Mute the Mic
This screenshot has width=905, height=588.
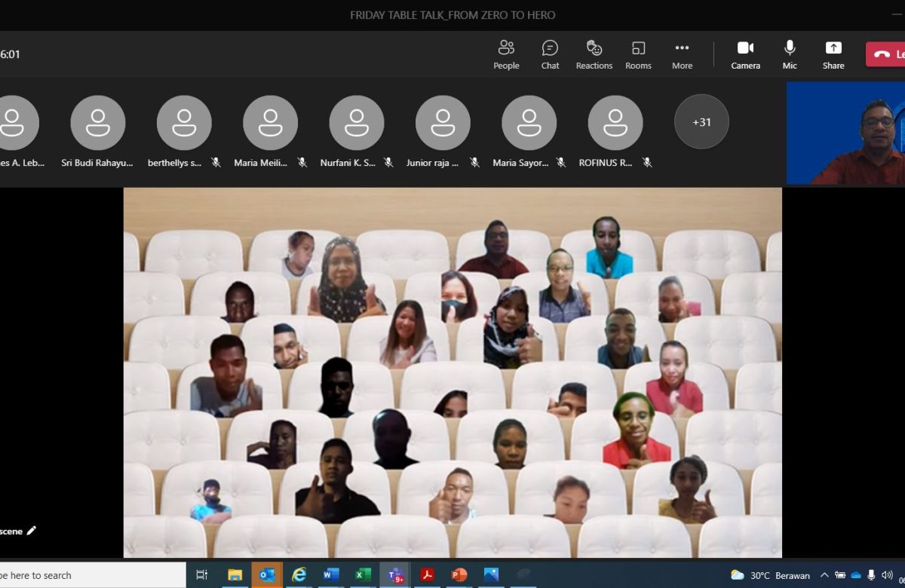click(x=790, y=54)
